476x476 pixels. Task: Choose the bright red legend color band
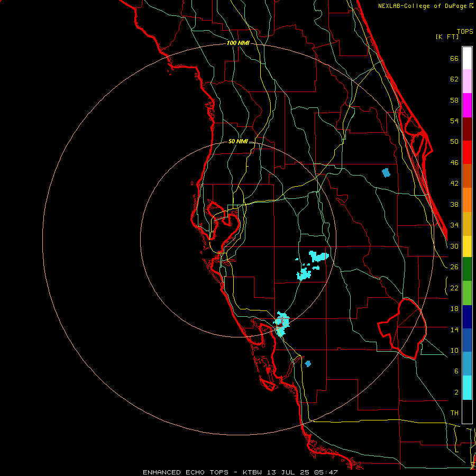(467, 152)
